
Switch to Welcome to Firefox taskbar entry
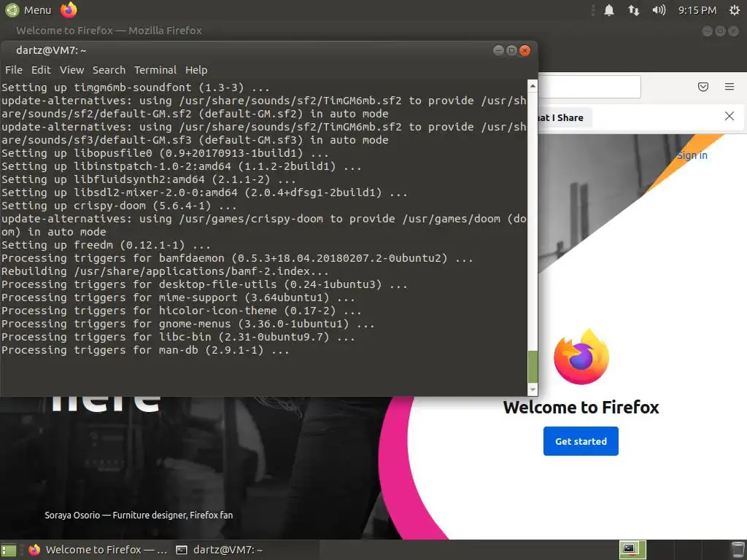tap(98, 550)
